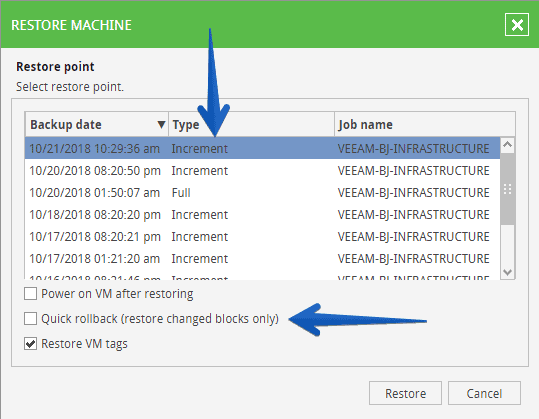Enable Quick rollback checkbox
Viewport: 539px width, 419px height.
pos(31,319)
